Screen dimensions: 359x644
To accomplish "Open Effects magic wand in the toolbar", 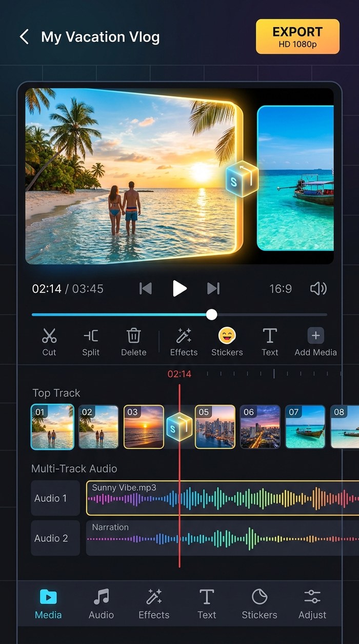I will pyautogui.click(x=184, y=342).
